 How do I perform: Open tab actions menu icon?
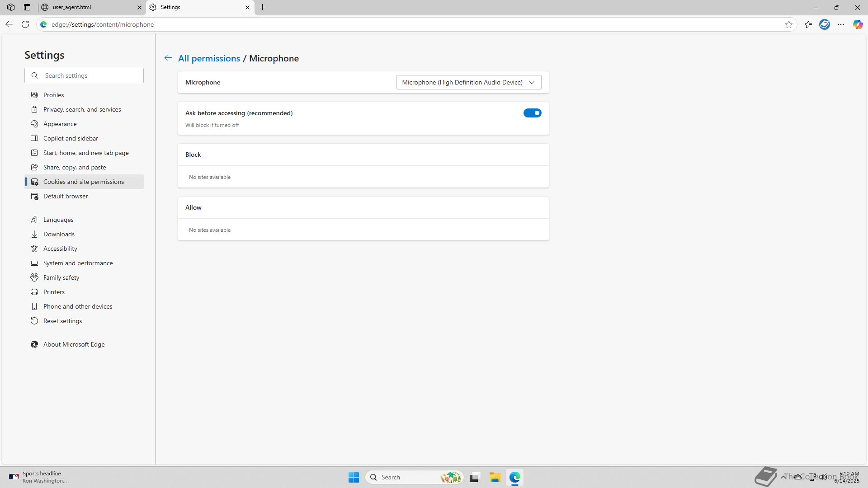(27, 7)
